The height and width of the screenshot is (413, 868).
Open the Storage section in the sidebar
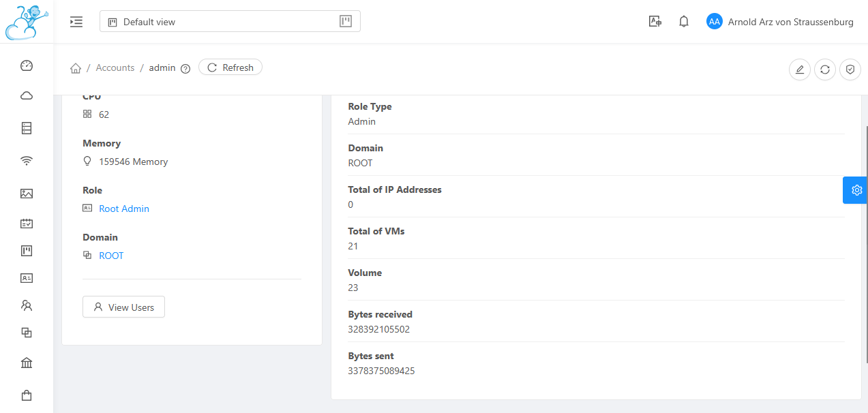[26, 127]
